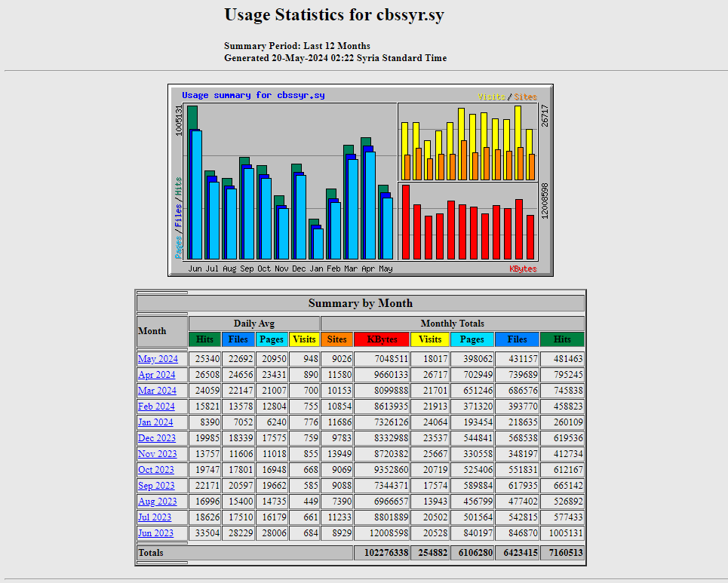This screenshot has height=583, width=728.
Task: Click the Daily Avg group header
Action: click(x=254, y=324)
